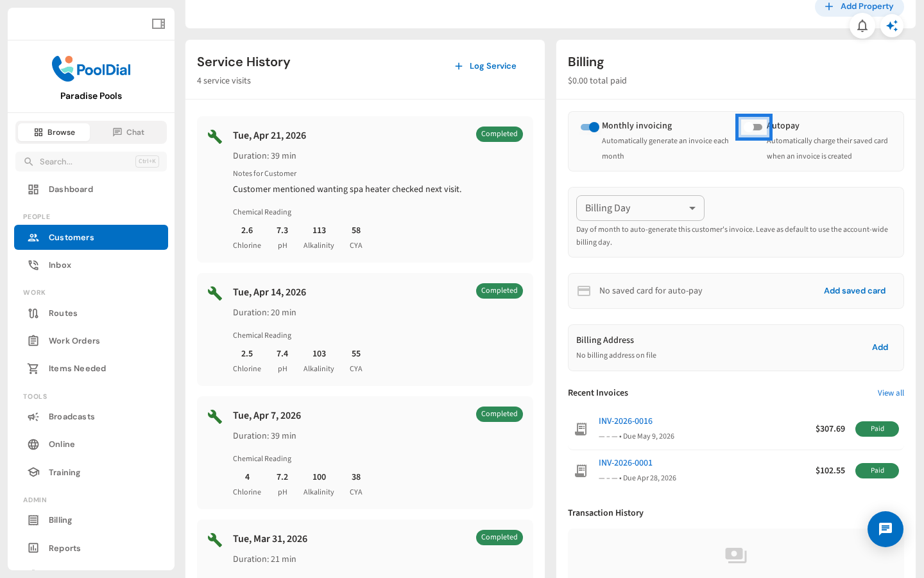Image resolution: width=924 pixels, height=578 pixels.
Task: Click the '4 service visits' text
Action: tap(224, 81)
